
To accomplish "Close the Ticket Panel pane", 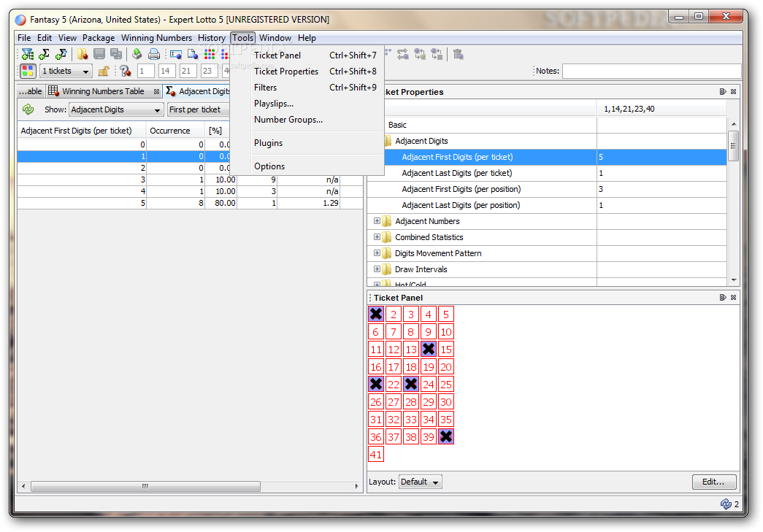I will [733, 297].
